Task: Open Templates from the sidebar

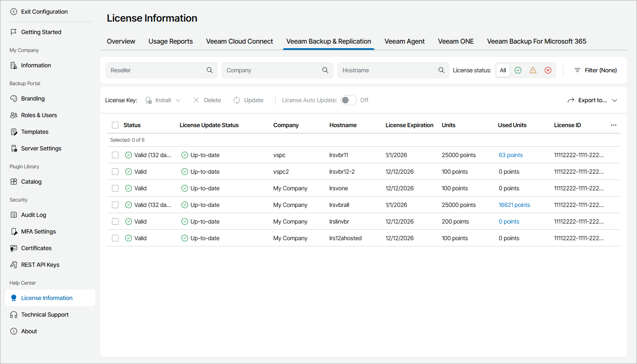Action: click(14, 132)
